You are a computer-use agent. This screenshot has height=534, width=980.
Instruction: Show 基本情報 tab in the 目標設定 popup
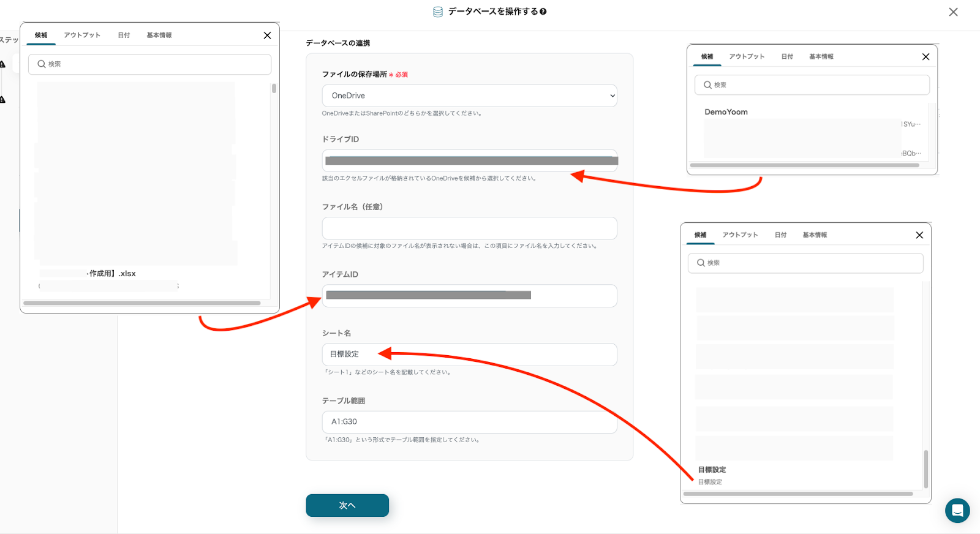point(815,235)
